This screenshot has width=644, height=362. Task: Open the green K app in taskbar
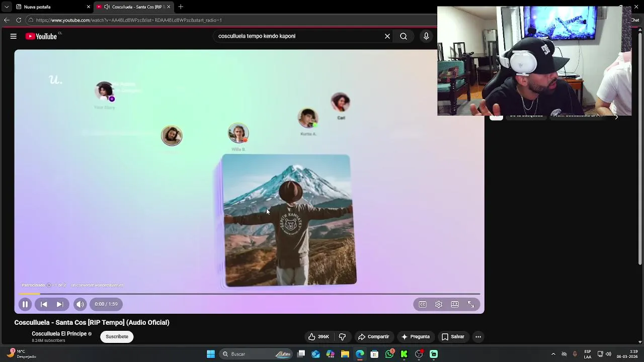(x=404, y=354)
